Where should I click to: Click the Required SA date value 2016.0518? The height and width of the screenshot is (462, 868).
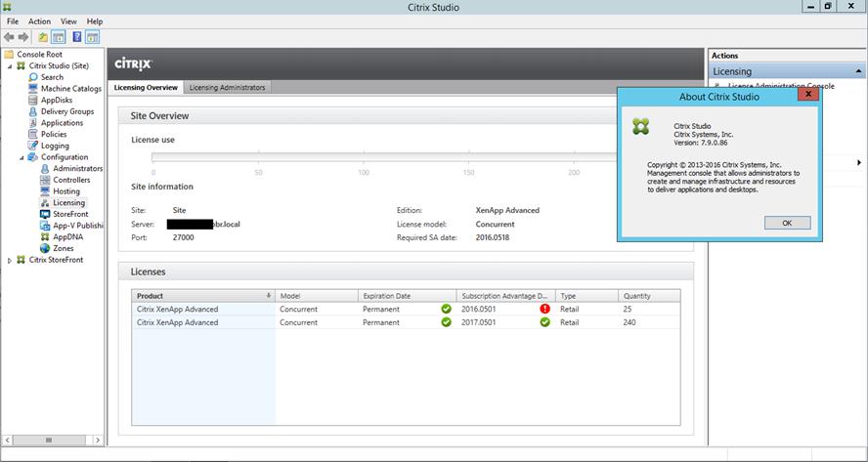click(x=492, y=237)
